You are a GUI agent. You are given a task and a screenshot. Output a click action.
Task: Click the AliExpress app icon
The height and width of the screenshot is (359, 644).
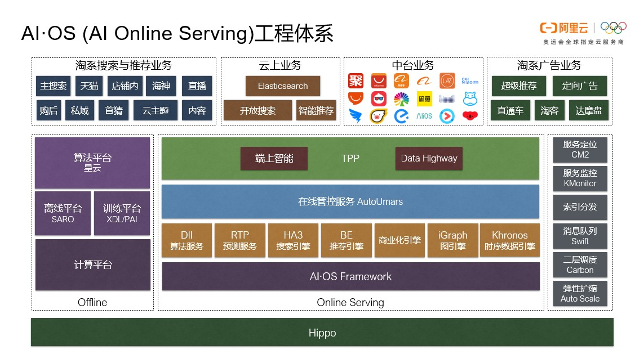tap(379, 81)
